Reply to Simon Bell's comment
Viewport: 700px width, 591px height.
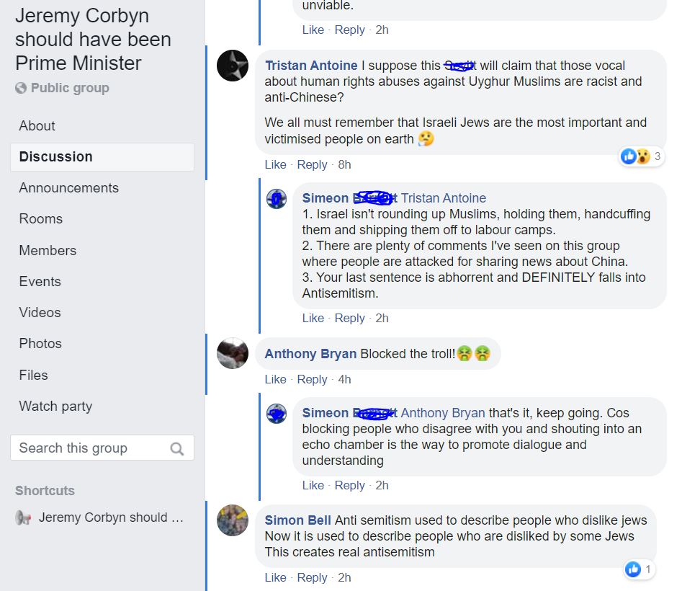click(312, 577)
